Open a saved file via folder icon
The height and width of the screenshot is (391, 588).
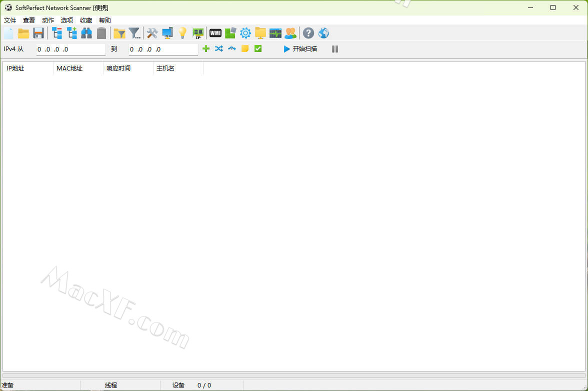click(23, 33)
